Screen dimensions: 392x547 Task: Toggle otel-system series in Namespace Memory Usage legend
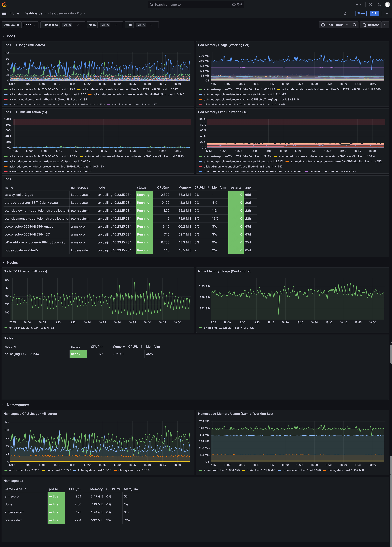[335, 470]
